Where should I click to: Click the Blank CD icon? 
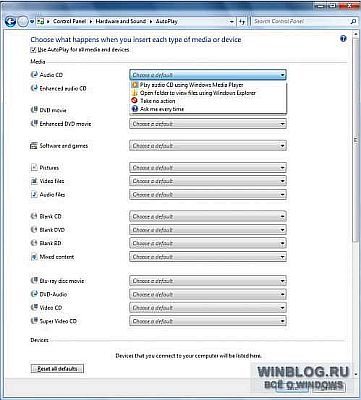34,216
